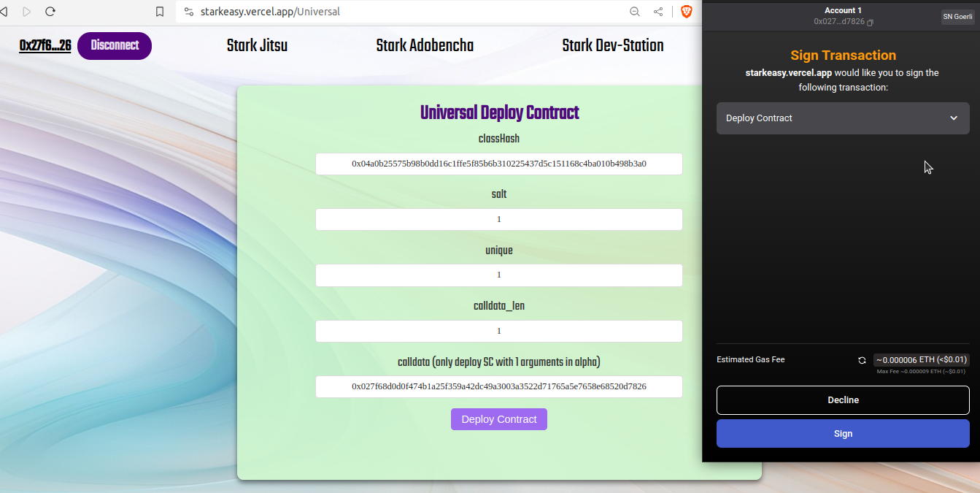Refresh the estimated gas fee
This screenshot has width=980, height=493.
(862, 360)
